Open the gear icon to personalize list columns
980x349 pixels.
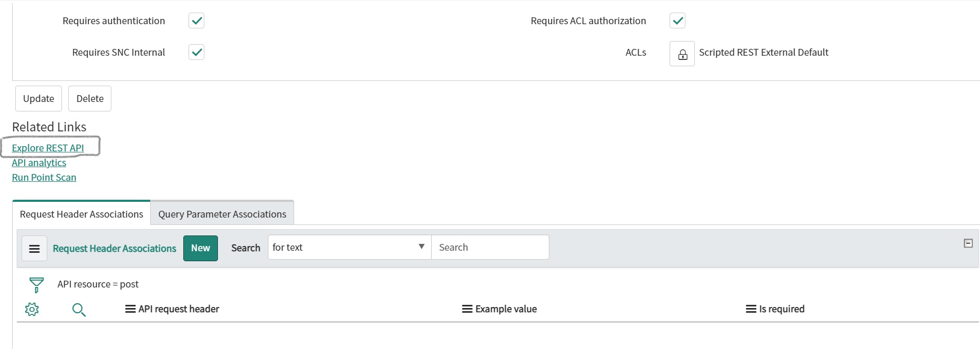click(32, 309)
